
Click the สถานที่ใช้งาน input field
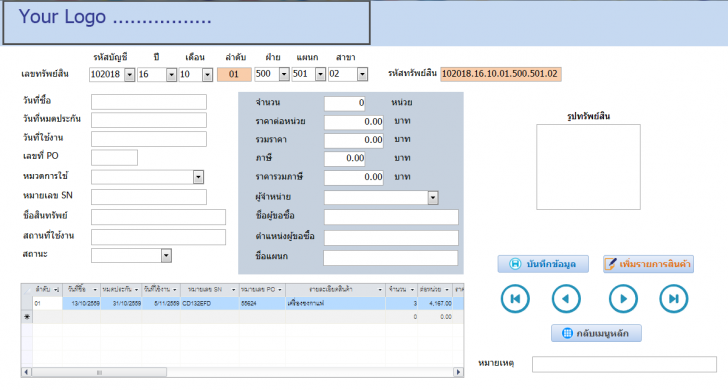(158, 237)
